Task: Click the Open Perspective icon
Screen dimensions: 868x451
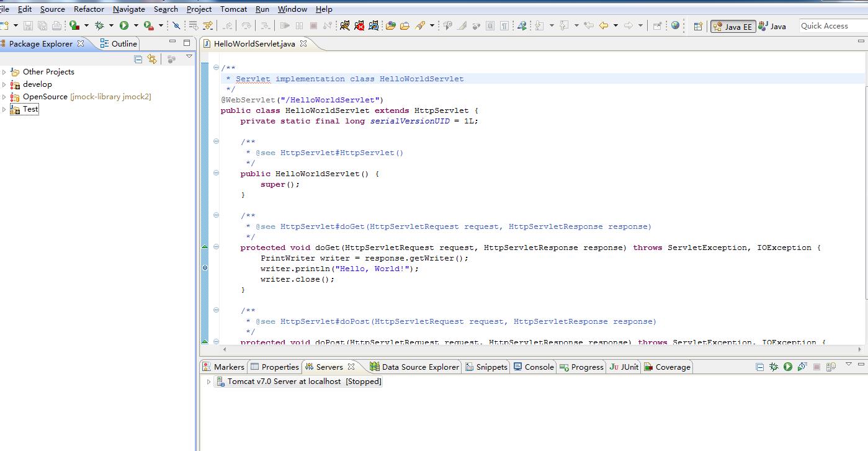Action: coord(698,26)
